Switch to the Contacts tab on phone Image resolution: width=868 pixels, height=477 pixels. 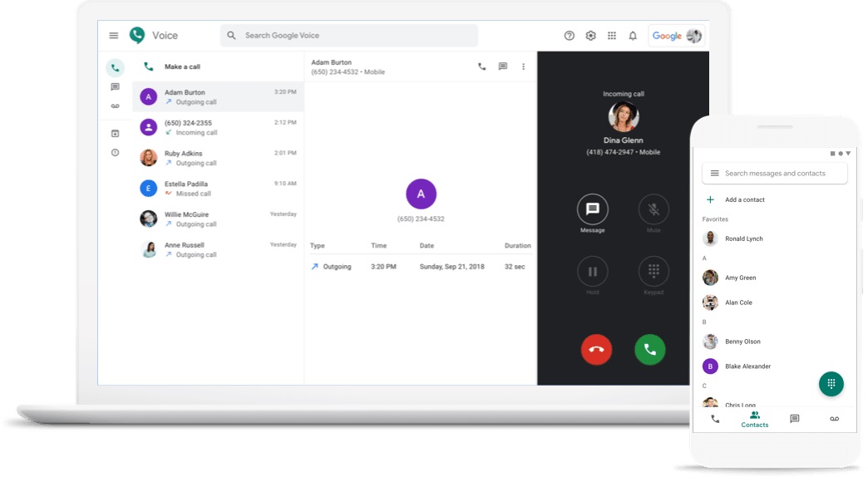(754, 419)
